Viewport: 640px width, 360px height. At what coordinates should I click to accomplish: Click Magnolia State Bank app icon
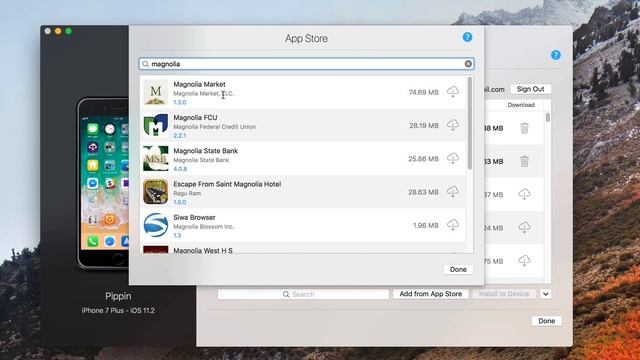(x=156, y=158)
